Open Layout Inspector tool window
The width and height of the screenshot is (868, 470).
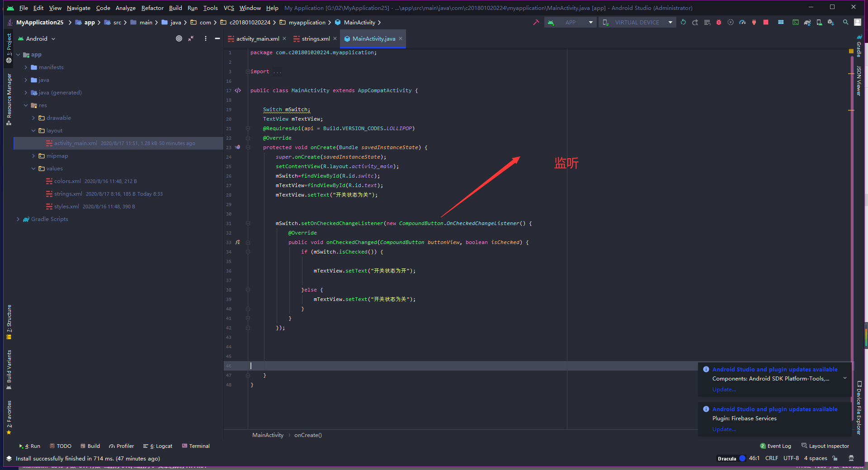coord(825,446)
